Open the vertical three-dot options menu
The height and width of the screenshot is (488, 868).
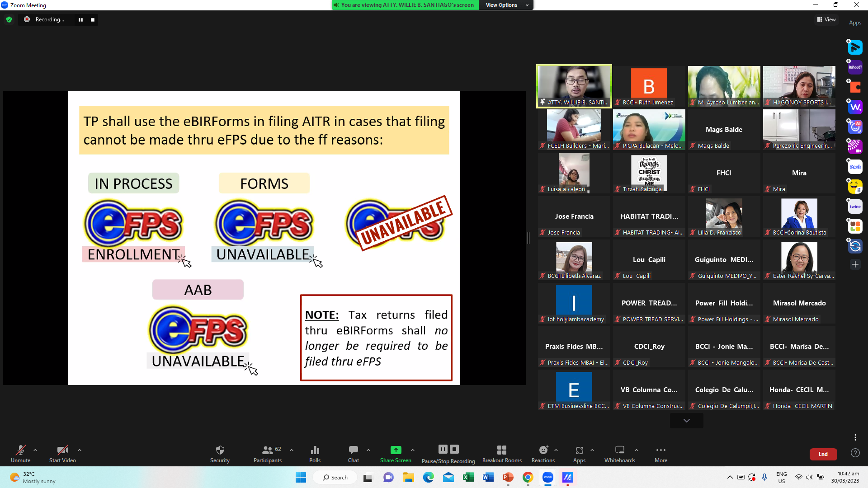coord(855,437)
